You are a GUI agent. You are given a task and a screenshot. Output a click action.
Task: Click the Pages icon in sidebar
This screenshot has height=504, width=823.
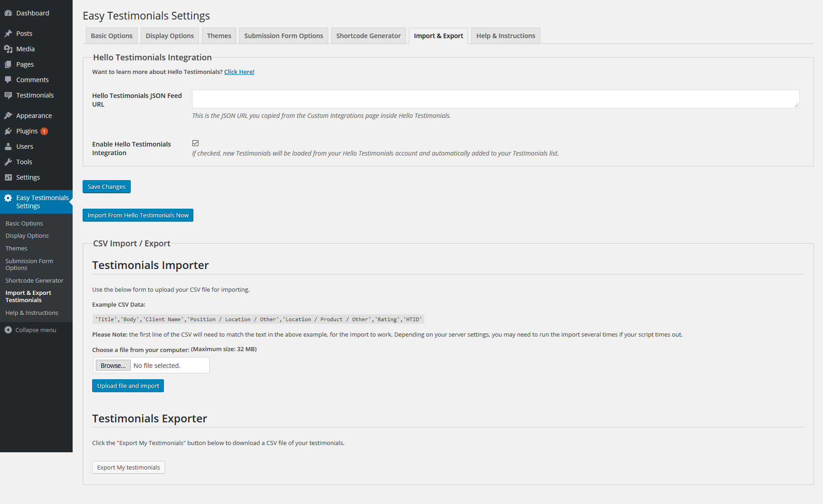click(x=8, y=64)
